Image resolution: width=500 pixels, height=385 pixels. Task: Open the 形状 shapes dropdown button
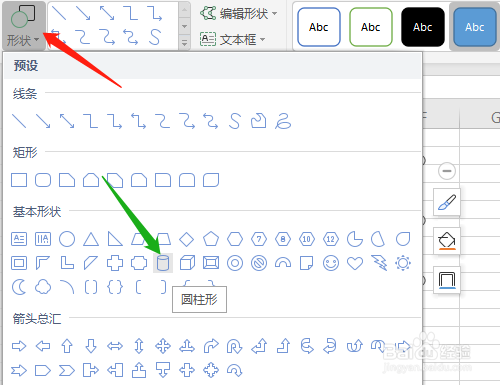coord(23,26)
